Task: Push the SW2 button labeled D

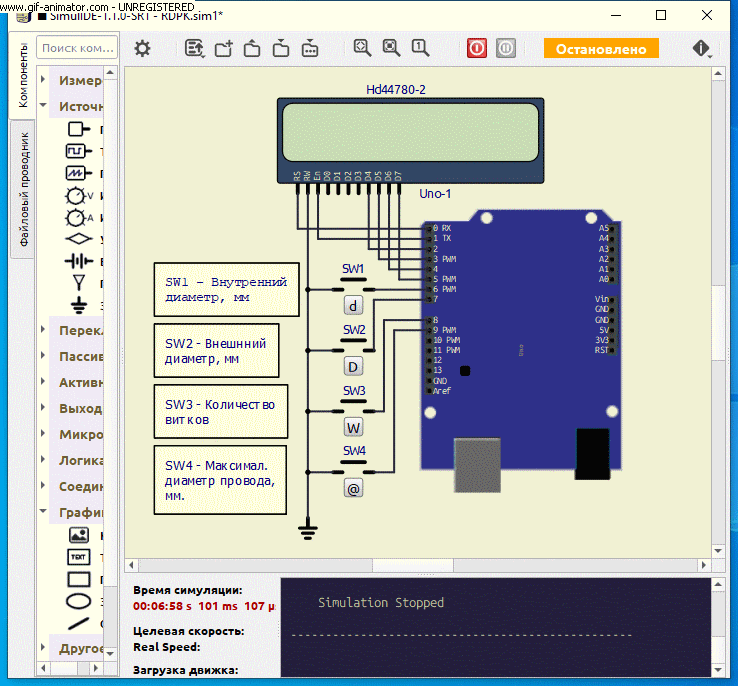Action: [353, 367]
